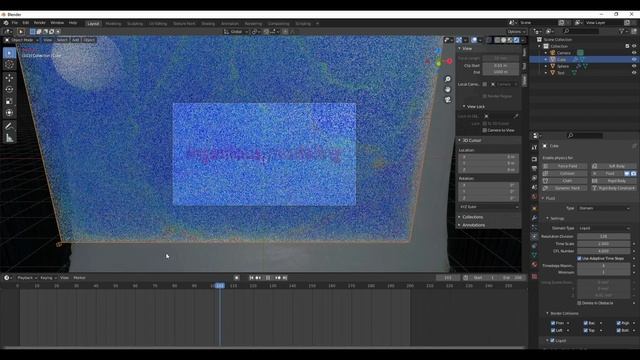
Task: Open the Object properties tab icon
Action: (x=534, y=208)
